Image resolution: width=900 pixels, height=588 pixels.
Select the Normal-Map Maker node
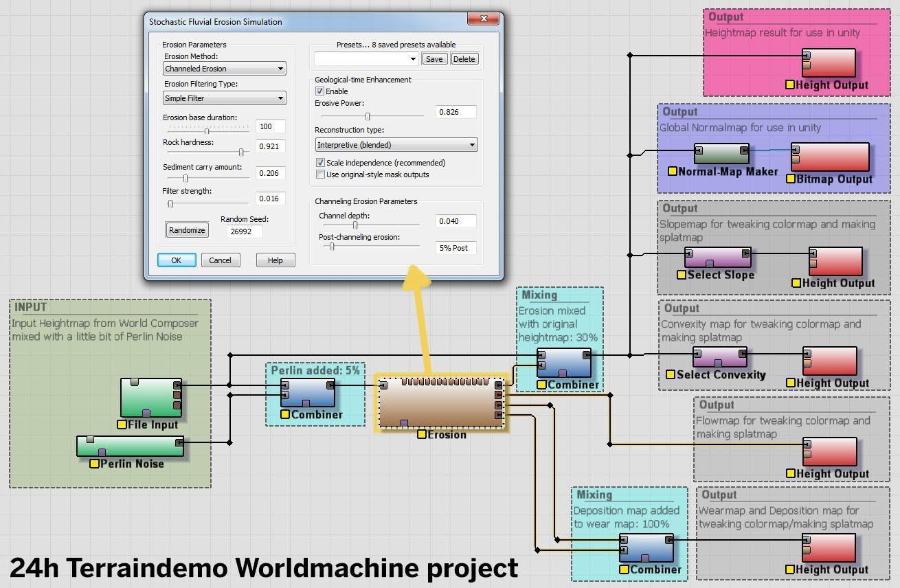click(721, 154)
